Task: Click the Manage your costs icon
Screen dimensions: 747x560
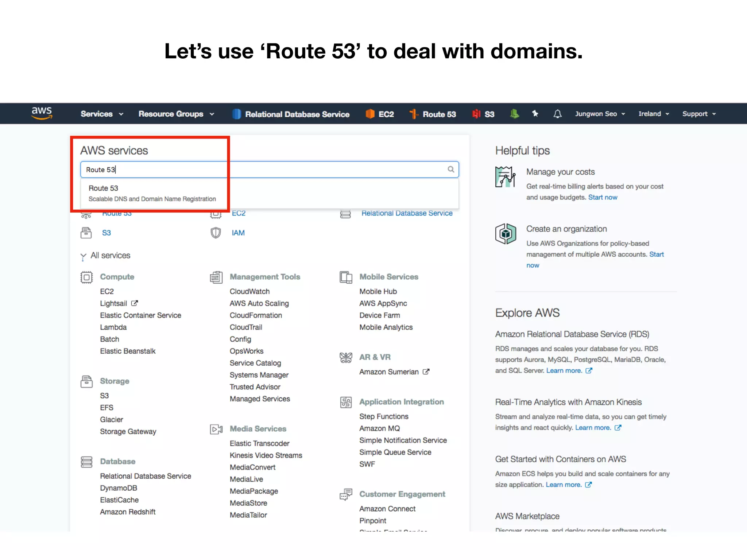Action: (505, 176)
